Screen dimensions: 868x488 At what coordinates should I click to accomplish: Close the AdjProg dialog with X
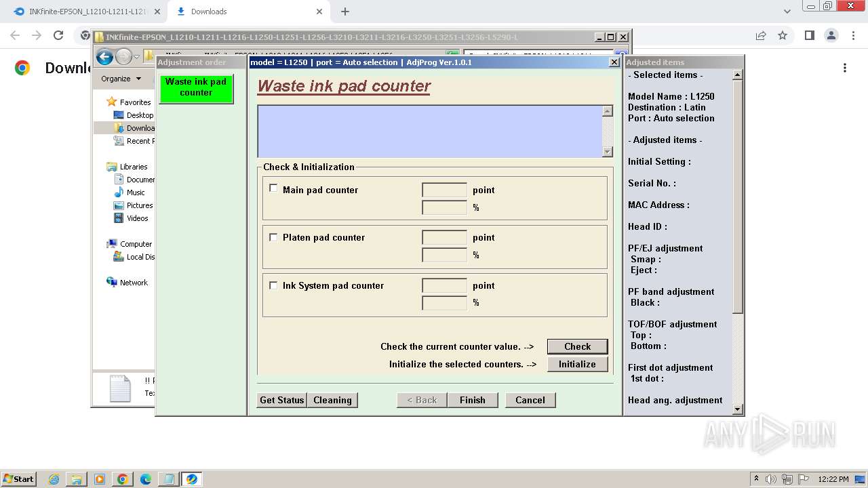(x=614, y=62)
